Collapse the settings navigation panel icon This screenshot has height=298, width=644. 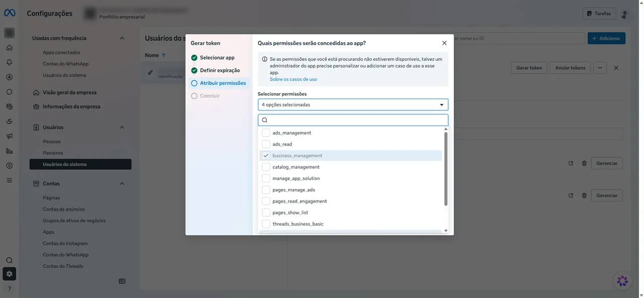[122, 281]
